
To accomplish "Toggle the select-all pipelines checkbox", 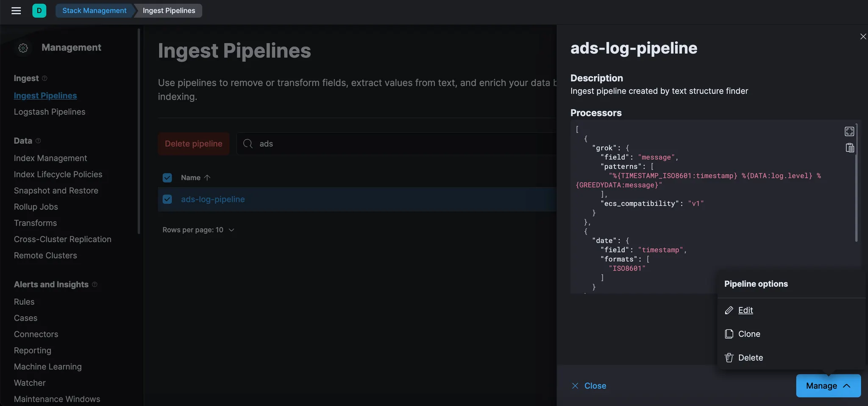I will tap(167, 178).
